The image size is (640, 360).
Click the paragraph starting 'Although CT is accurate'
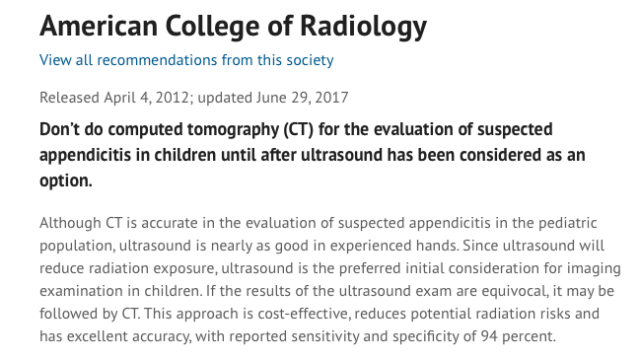[x=330, y=280]
